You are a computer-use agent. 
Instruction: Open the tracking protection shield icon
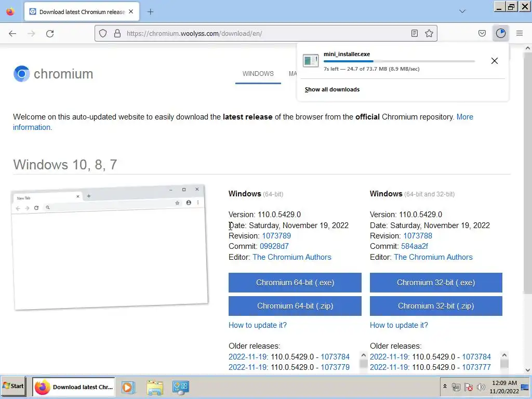click(x=103, y=33)
